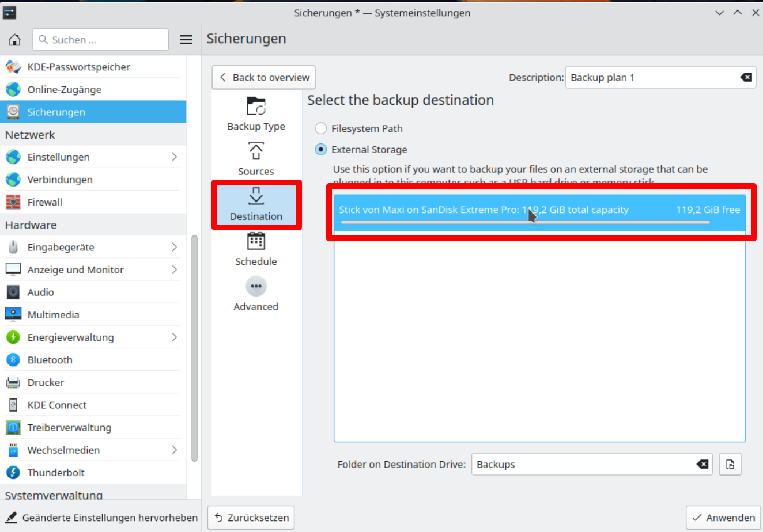Click the folder browse icon button
This screenshot has height=532, width=763.
pos(730,465)
